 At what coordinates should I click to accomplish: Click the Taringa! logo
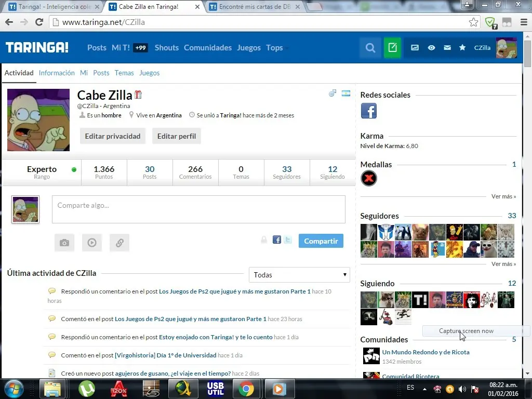pyautogui.click(x=37, y=47)
